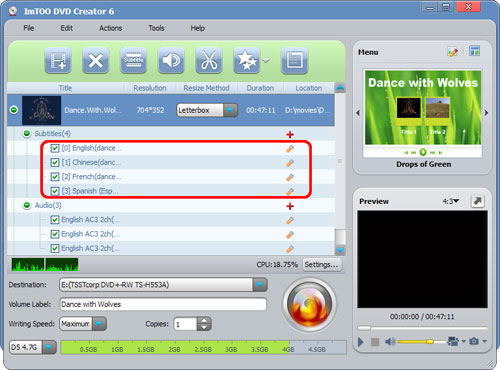Click inside the Volume Label field
This screenshot has width=500, height=370.
[x=163, y=304]
